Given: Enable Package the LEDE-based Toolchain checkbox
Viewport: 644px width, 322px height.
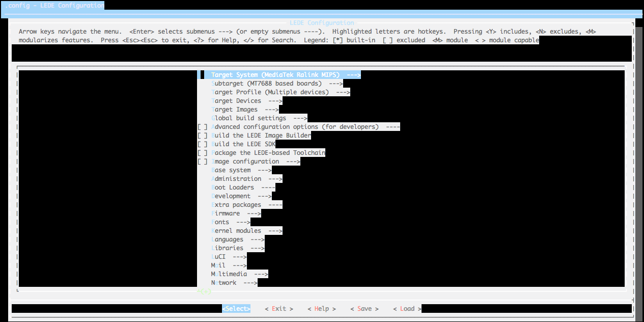Looking at the screenshot, I should 202,153.
